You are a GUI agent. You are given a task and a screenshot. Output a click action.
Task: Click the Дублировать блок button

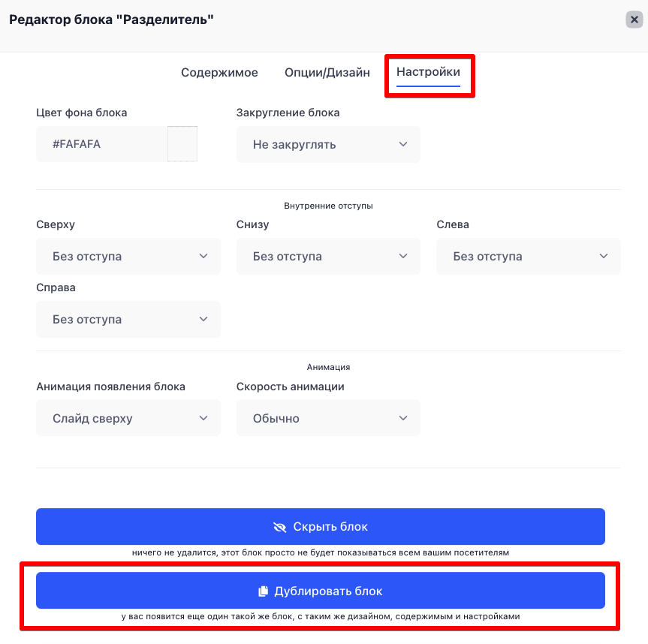coord(321,591)
